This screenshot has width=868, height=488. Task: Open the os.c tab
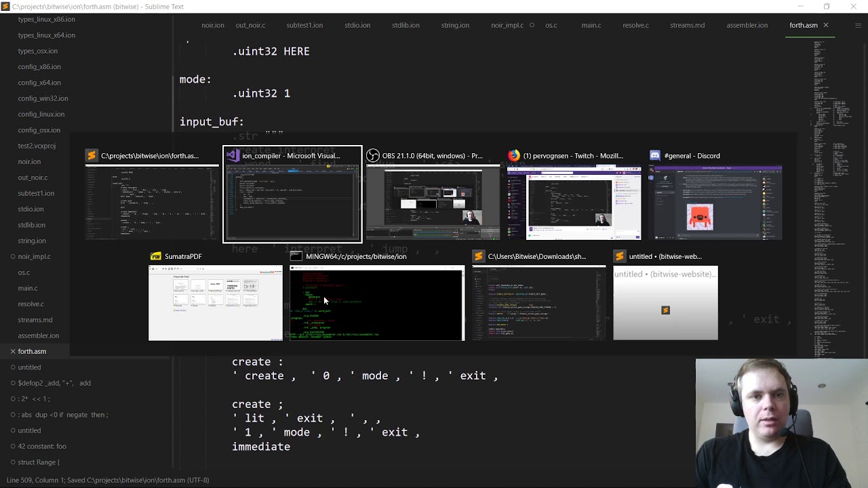551,25
